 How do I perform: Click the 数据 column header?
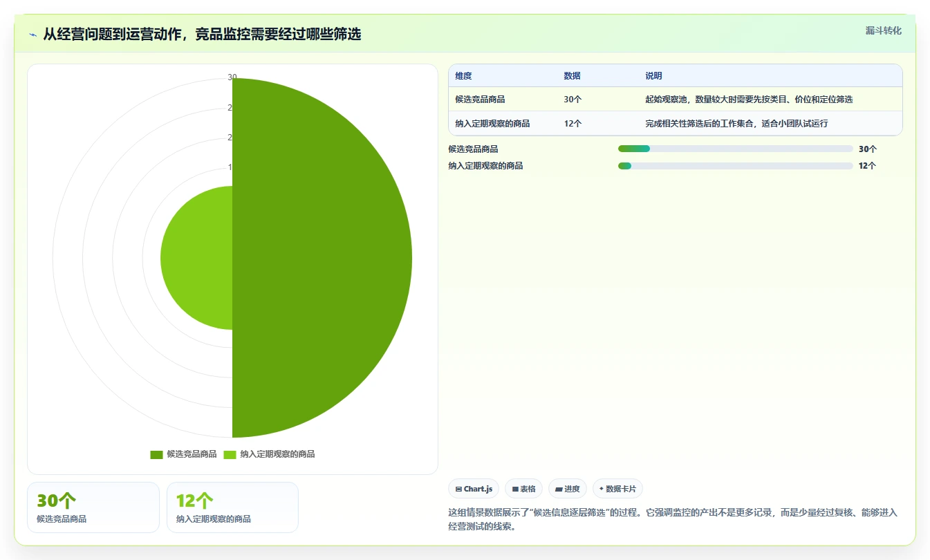coord(572,76)
